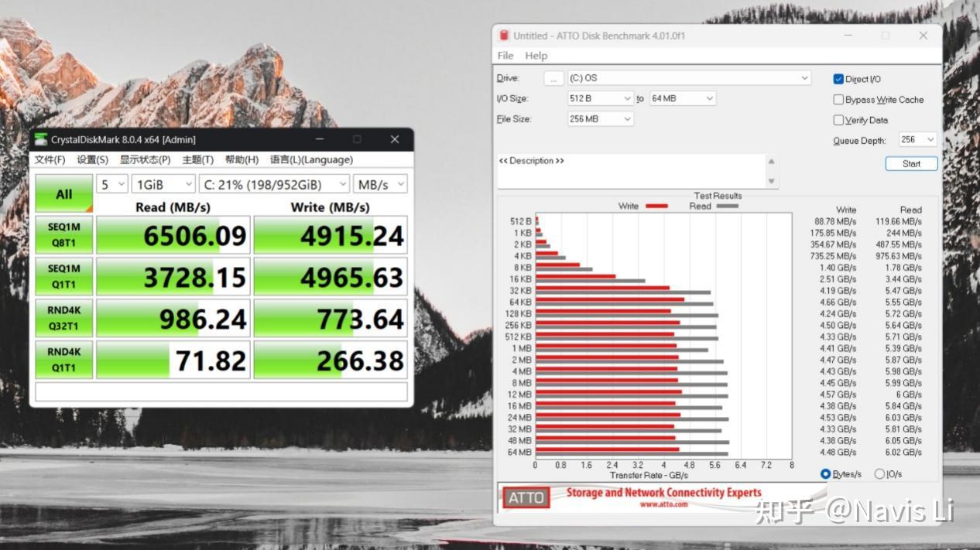Run the RND4K Q1T1 test

click(64, 360)
